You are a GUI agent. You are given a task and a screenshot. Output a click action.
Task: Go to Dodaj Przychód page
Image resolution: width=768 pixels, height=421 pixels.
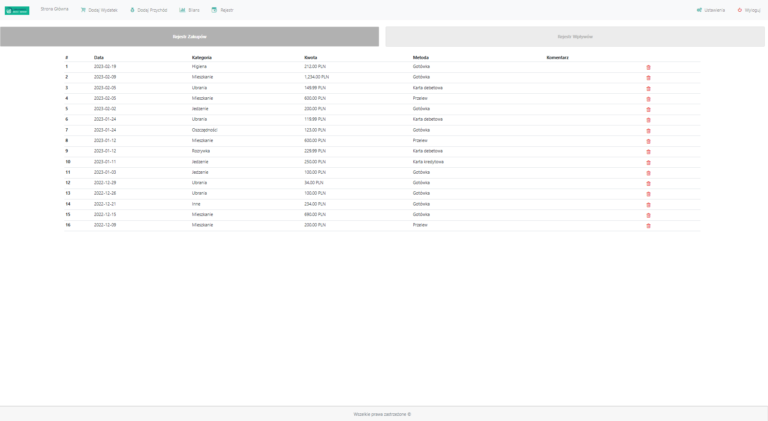149,10
